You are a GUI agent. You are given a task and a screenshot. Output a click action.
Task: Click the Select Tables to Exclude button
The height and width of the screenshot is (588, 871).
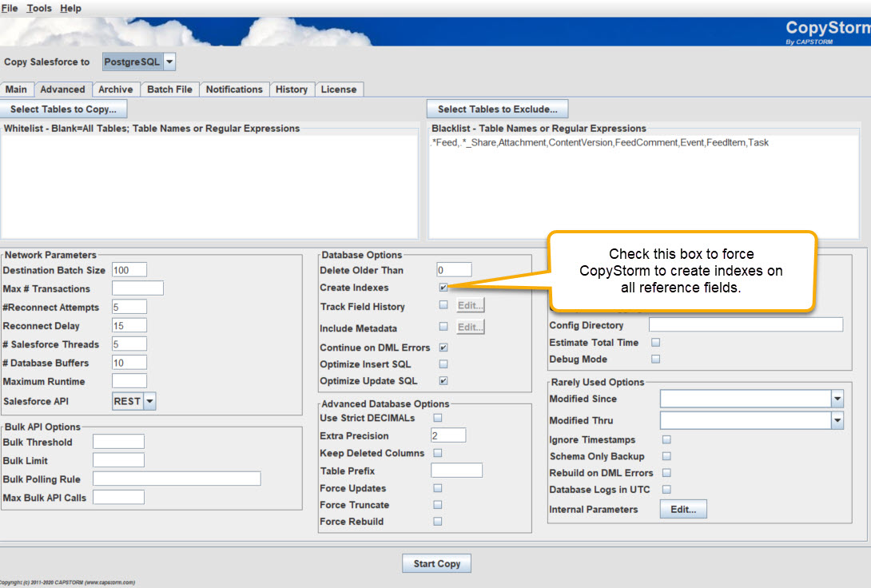[x=497, y=108]
